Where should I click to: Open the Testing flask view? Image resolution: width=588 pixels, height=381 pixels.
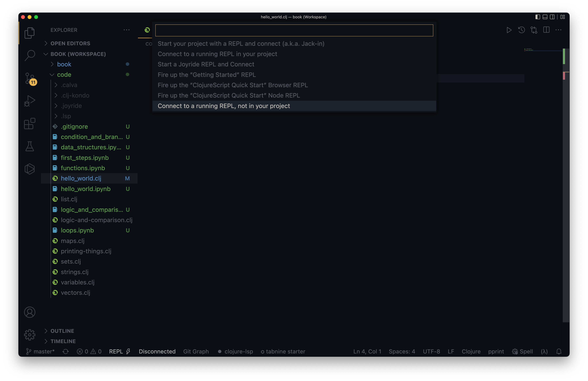(x=30, y=146)
